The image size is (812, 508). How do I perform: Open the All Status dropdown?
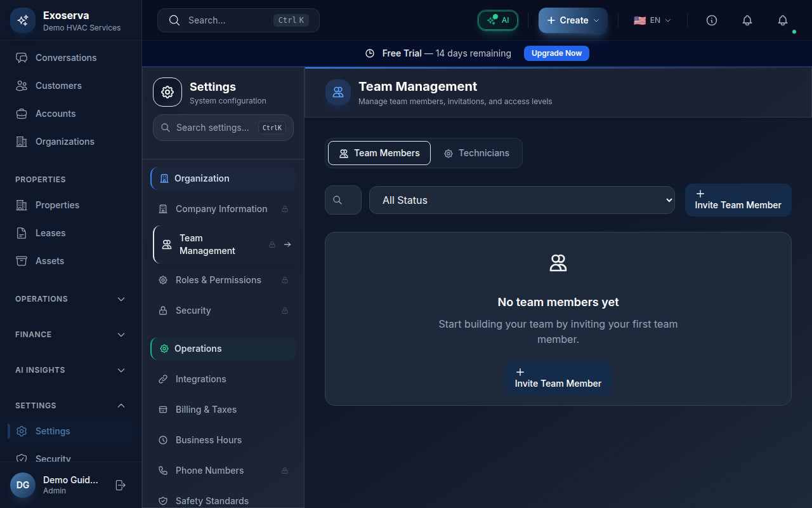click(x=521, y=200)
